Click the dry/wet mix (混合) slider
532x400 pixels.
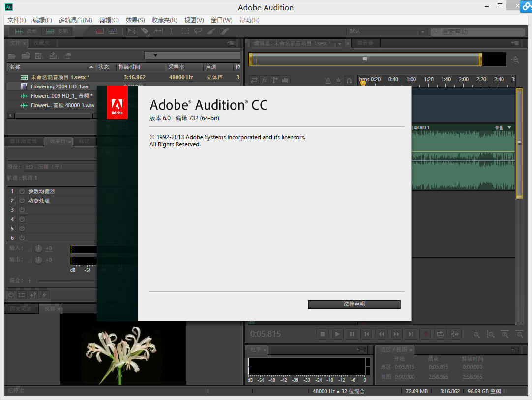67,281
